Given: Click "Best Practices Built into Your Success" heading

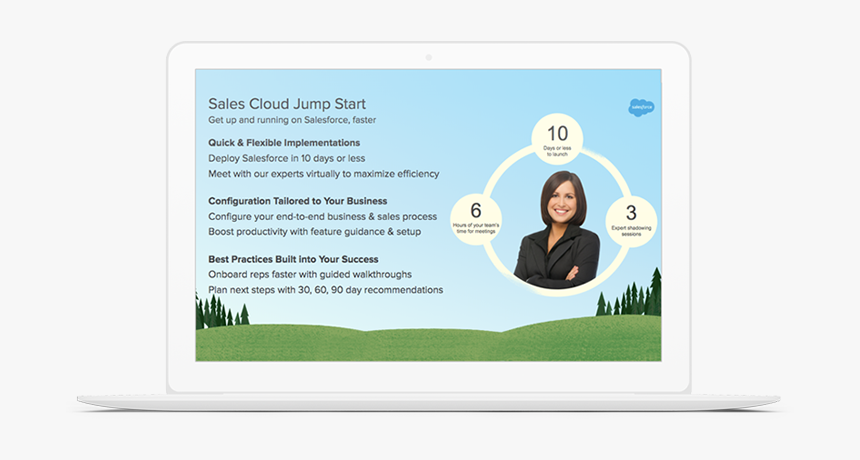Looking at the screenshot, I should pyautogui.click(x=293, y=259).
